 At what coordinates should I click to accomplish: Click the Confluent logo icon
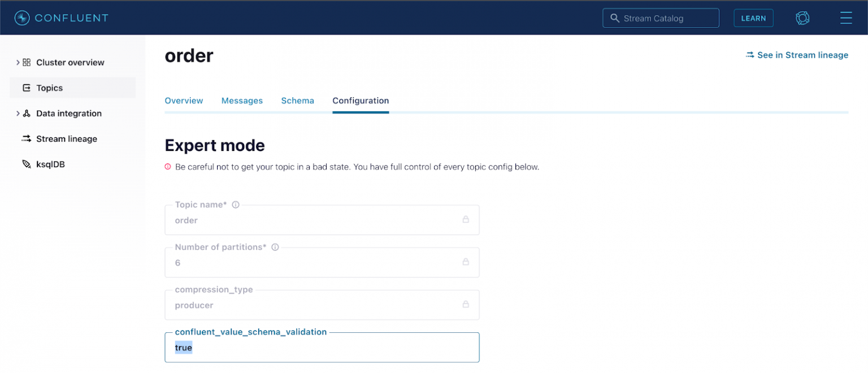(x=21, y=18)
